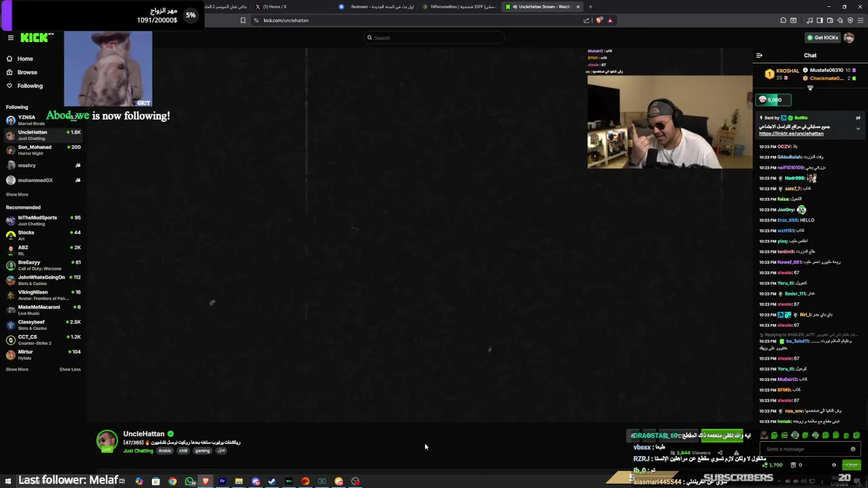Screen dimensions: 868x488
Task: Open chat settings gear icon
Action: coord(834,465)
